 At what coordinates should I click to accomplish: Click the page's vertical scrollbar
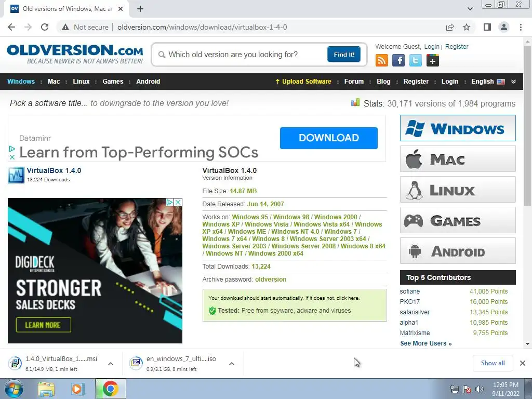point(527,126)
